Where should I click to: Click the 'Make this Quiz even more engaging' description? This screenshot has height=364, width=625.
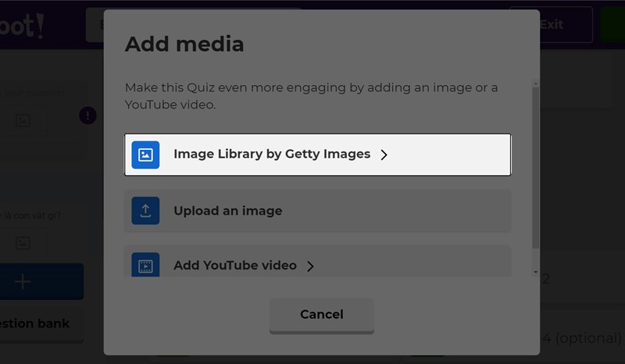click(311, 95)
